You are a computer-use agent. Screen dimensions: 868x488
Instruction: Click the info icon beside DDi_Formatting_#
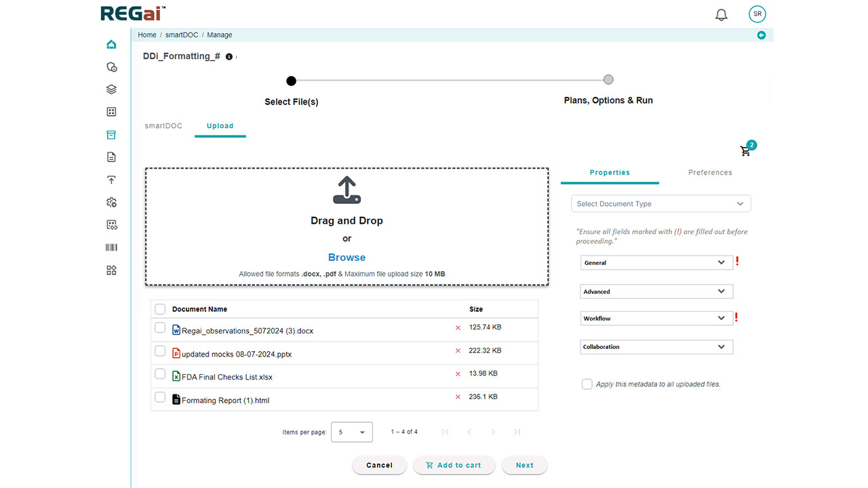[229, 57]
